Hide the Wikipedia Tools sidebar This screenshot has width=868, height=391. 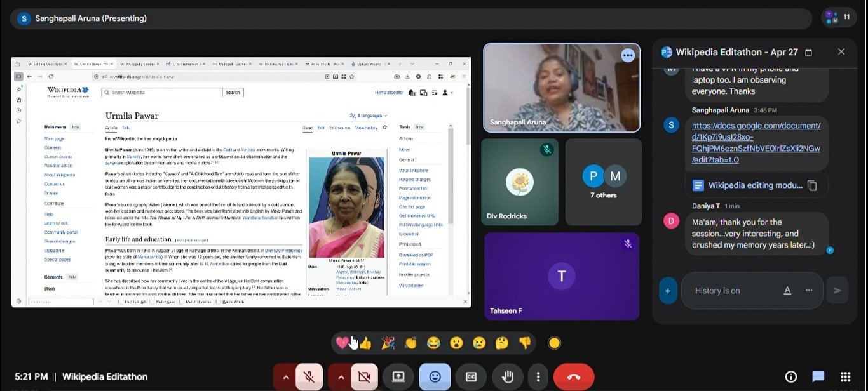419,127
